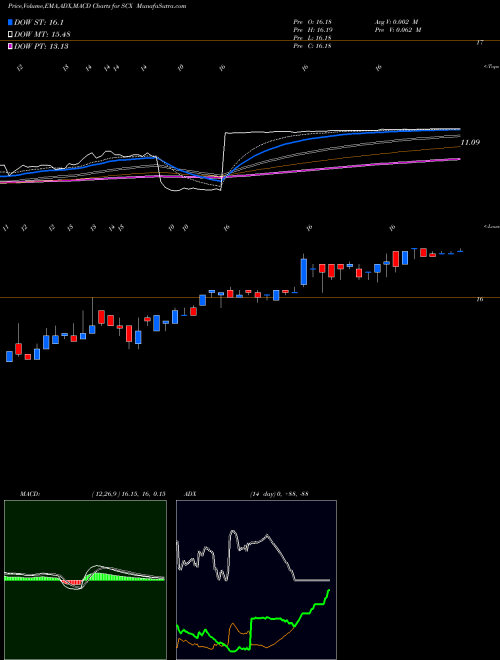Click the blue DOW ST legend swatch

(x=11, y=22)
